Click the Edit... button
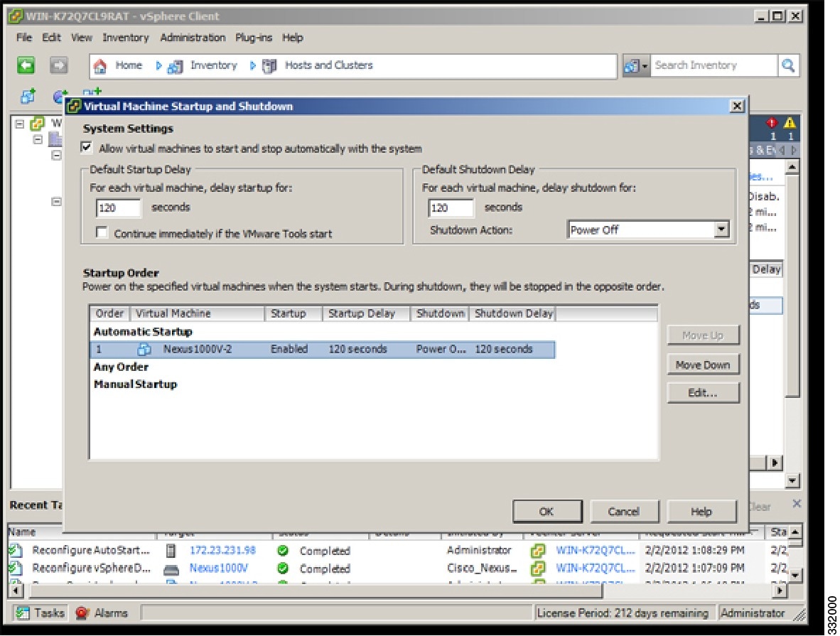Screen dimensions: 840x636 [x=703, y=393]
